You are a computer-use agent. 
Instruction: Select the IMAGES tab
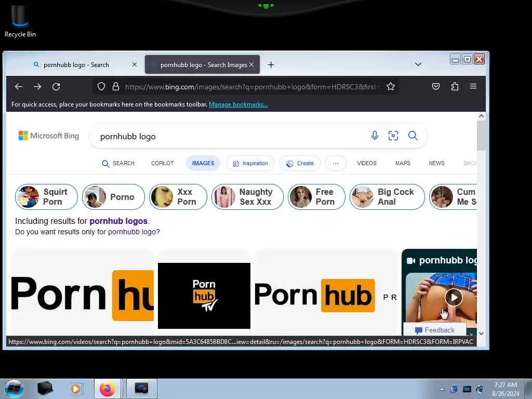coord(203,163)
